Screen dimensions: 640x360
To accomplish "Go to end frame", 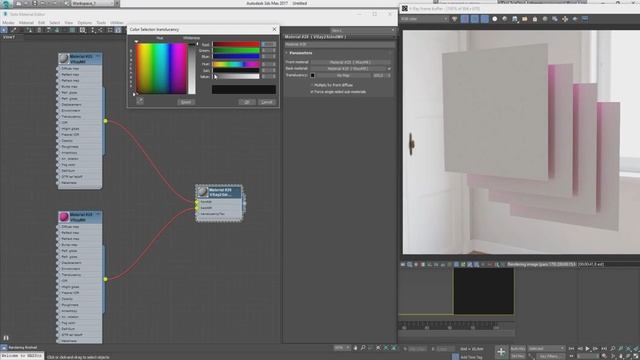I will point(604,349).
